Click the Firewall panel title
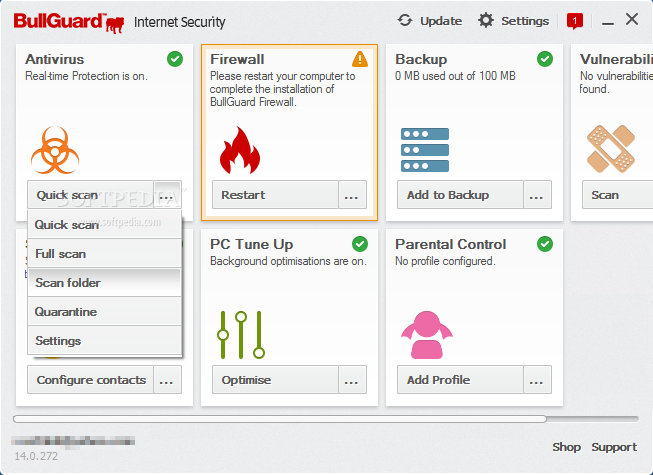Image resolution: width=653 pixels, height=475 pixels. 237,59
